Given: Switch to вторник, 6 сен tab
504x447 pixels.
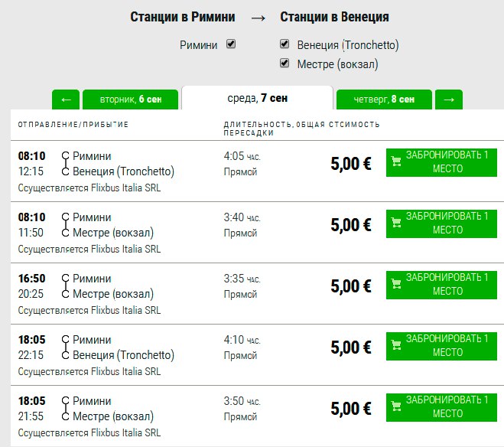Looking at the screenshot, I should 130,100.
